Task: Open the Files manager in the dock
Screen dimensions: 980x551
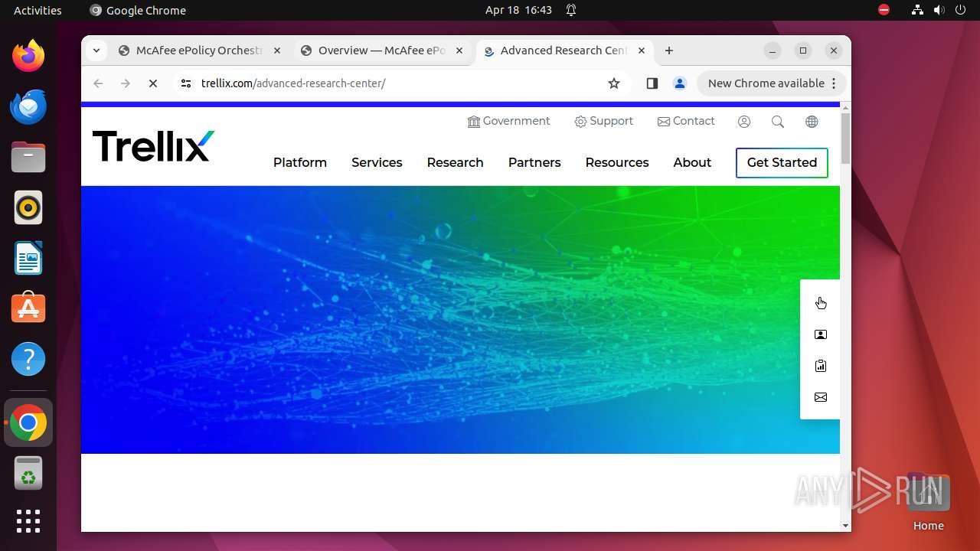Action: (x=28, y=157)
